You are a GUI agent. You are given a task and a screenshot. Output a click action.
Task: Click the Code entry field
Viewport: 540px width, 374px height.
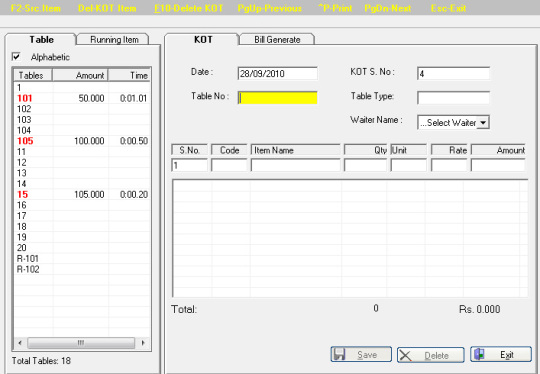tap(229, 165)
